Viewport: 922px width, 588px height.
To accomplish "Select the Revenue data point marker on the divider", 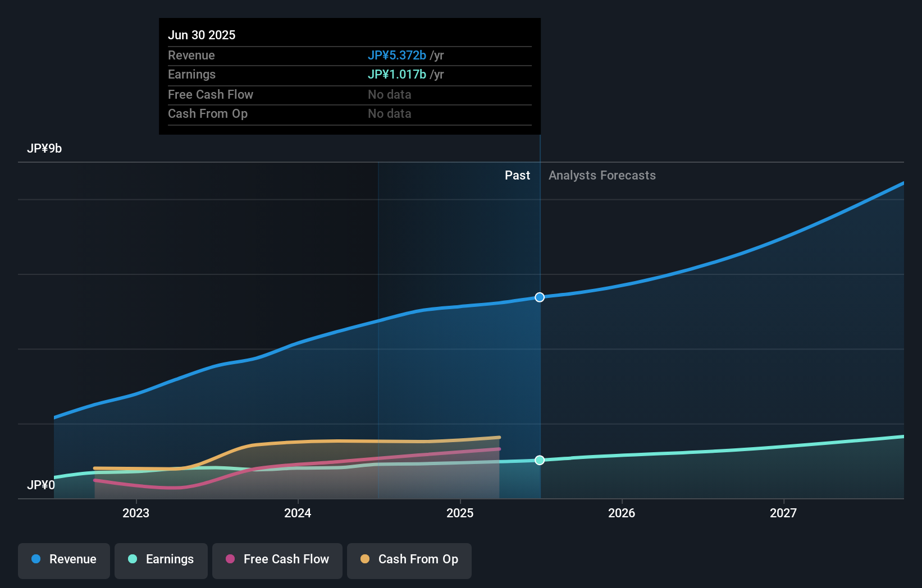I will [x=540, y=297].
